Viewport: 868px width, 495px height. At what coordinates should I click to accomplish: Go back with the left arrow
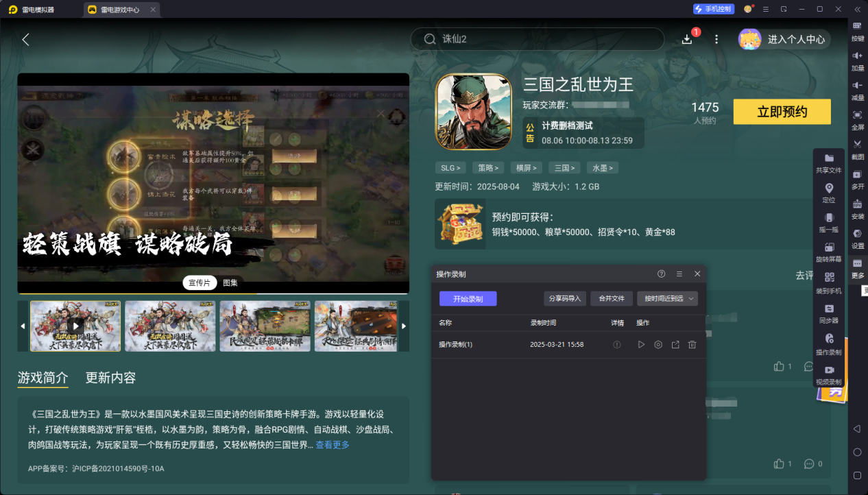tap(26, 39)
